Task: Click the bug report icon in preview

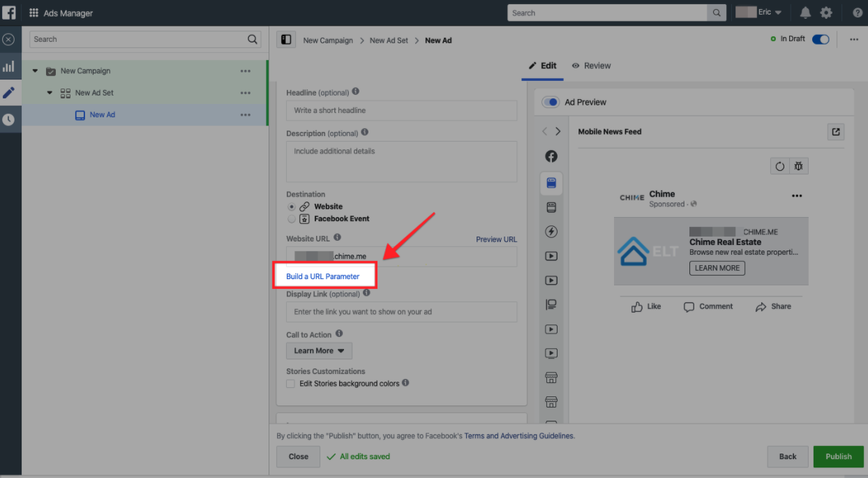Action: click(x=799, y=166)
